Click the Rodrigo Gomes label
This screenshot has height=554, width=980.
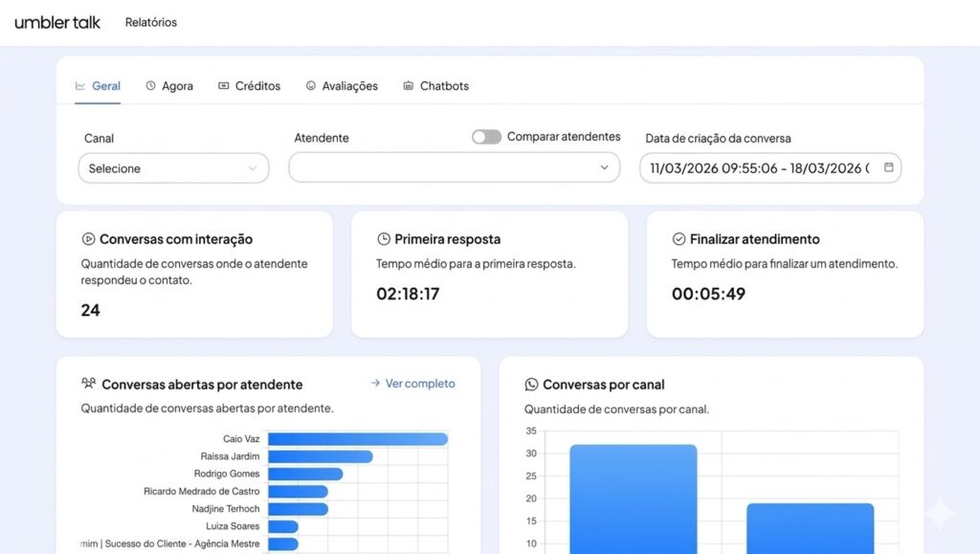[x=227, y=474]
